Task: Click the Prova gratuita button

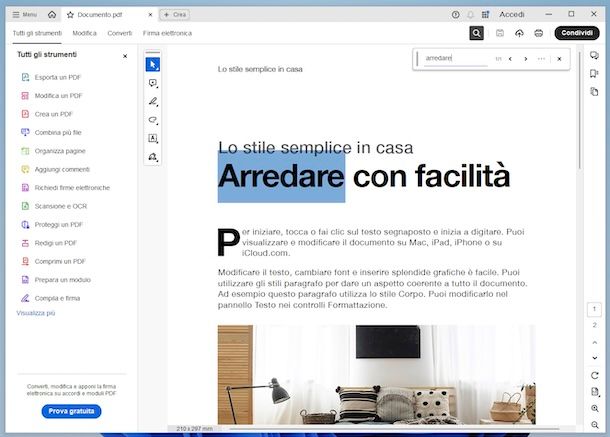Action: (x=71, y=411)
